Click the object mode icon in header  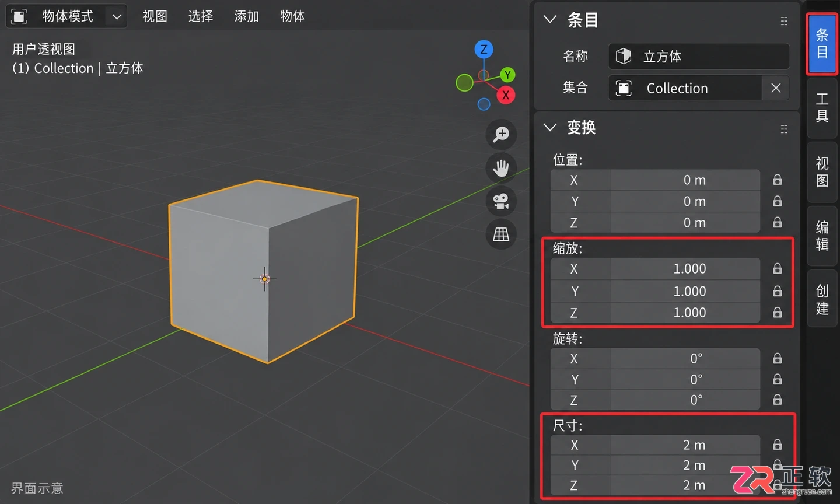[x=19, y=16]
